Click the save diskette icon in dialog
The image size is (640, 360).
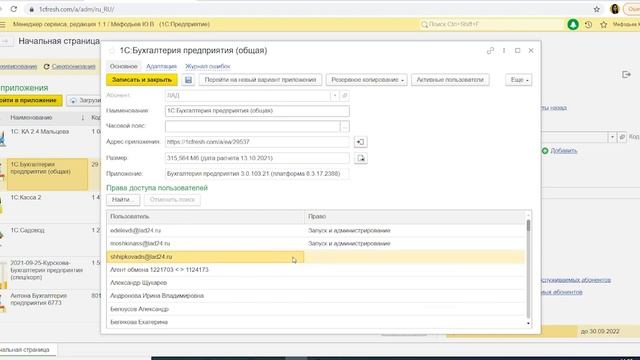point(188,80)
